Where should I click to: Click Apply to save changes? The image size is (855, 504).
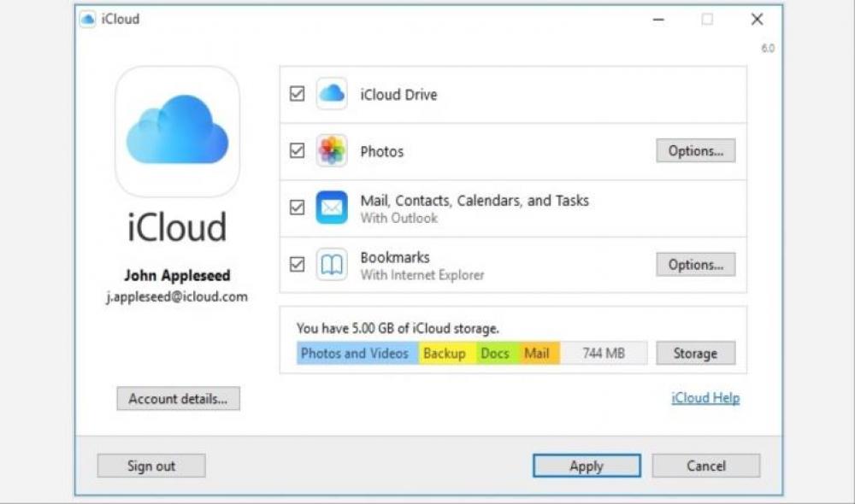[x=587, y=466]
